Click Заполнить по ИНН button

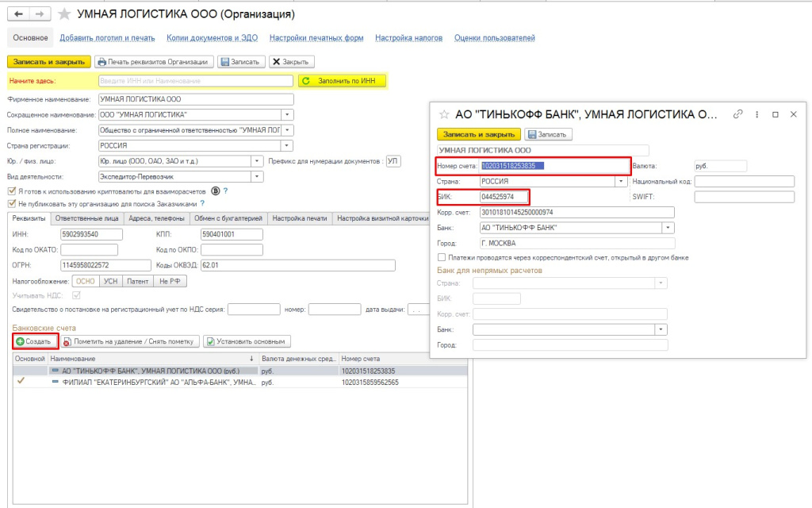[x=342, y=81]
